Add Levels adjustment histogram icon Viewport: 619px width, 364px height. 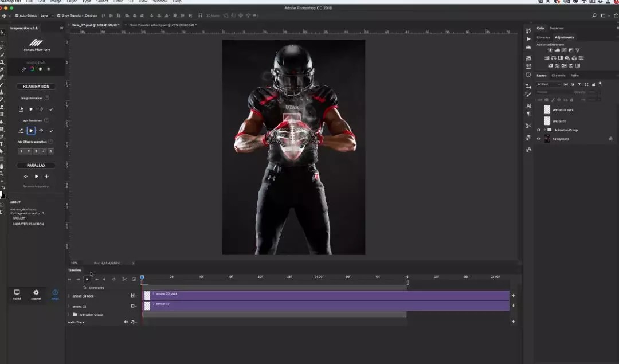pos(557,50)
